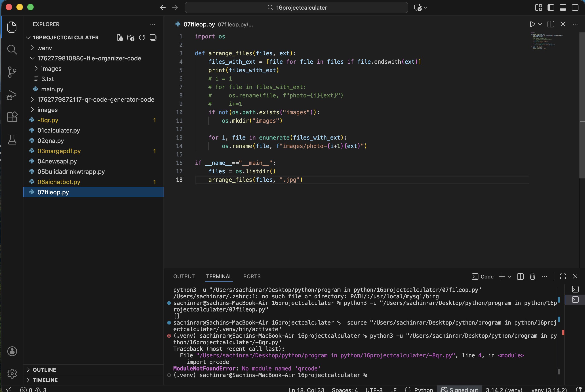Viewport: 585px width, 392px height.
Task: Click the 16projectcalculater command search box
Action: click(296, 7)
